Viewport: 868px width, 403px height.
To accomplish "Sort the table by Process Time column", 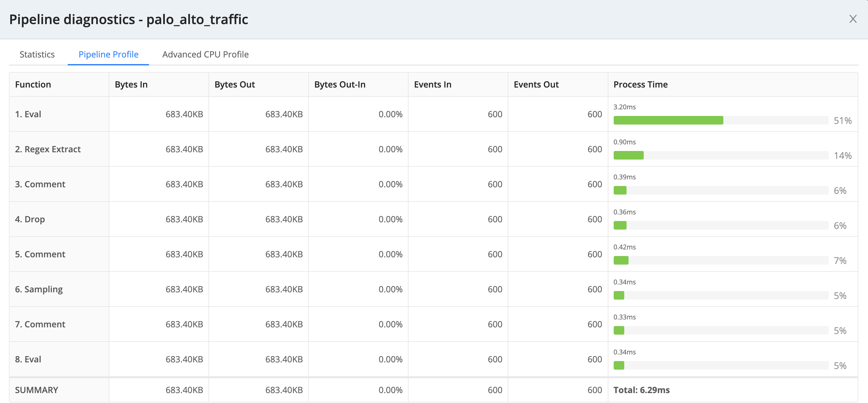I will [640, 84].
